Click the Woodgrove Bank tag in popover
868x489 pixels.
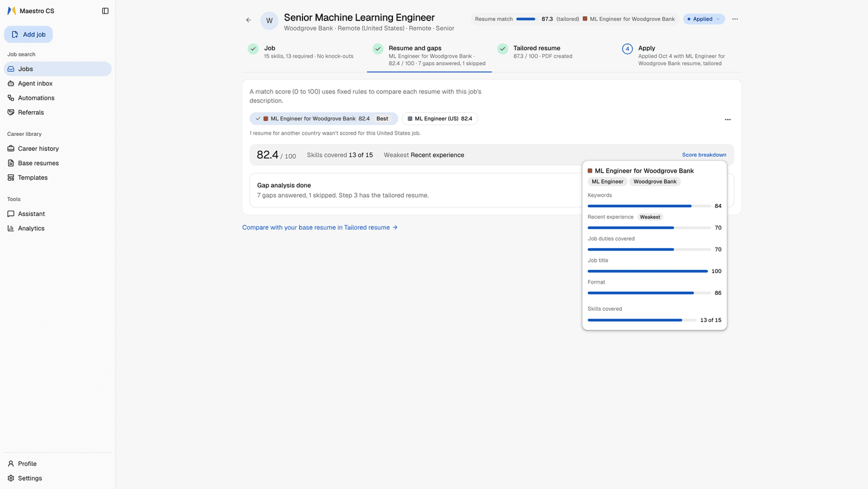655,182
